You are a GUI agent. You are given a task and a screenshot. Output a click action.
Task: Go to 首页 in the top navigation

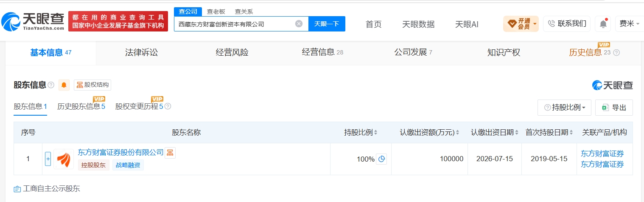[x=374, y=24]
